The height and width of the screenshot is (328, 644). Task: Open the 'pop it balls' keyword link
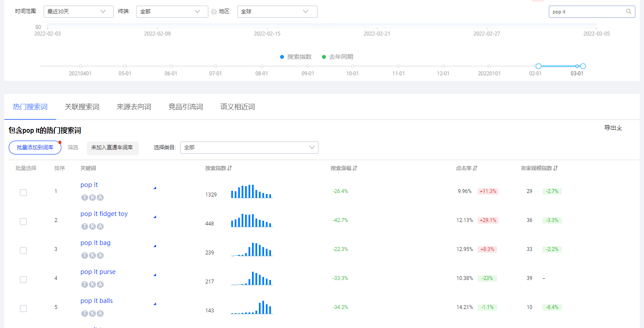(96, 300)
